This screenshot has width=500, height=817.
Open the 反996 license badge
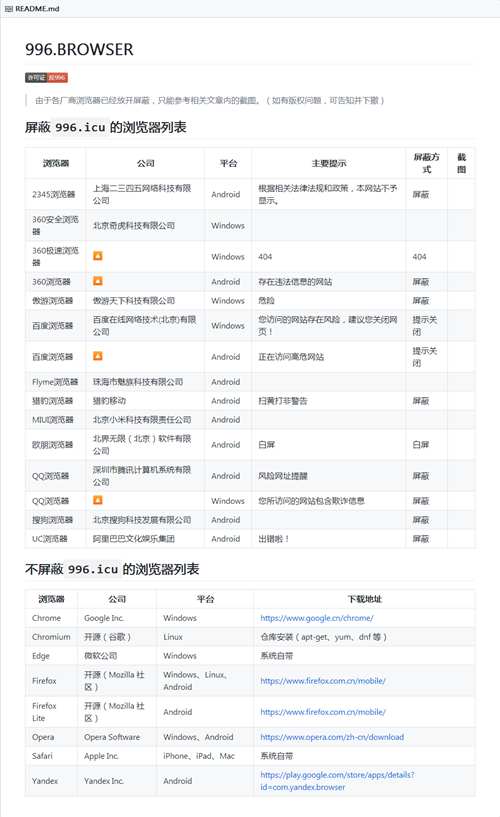(x=46, y=78)
